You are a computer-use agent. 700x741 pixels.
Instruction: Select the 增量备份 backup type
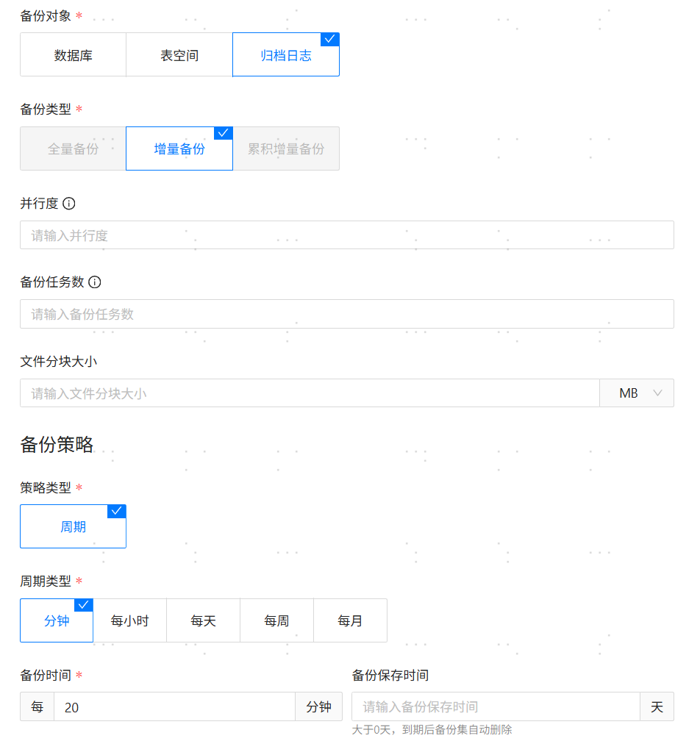click(179, 149)
